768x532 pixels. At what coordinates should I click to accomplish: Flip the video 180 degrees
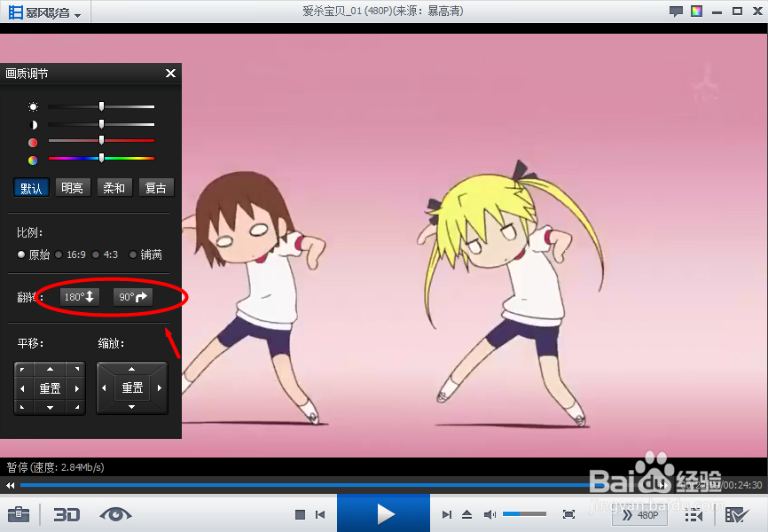tap(80, 297)
